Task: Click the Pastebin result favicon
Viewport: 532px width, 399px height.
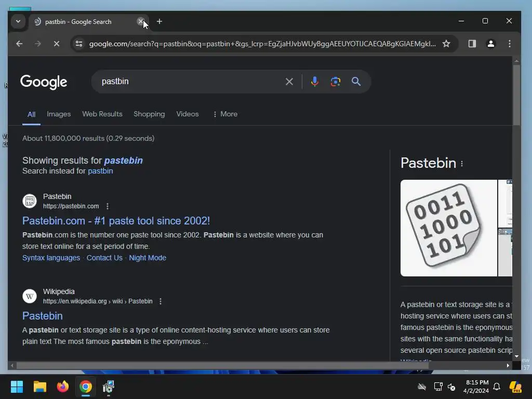Action: (30, 201)
